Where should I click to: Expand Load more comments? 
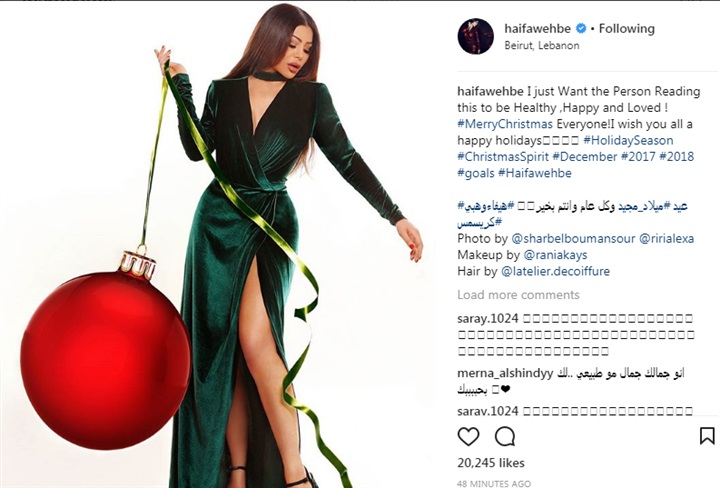click(518, 295)
